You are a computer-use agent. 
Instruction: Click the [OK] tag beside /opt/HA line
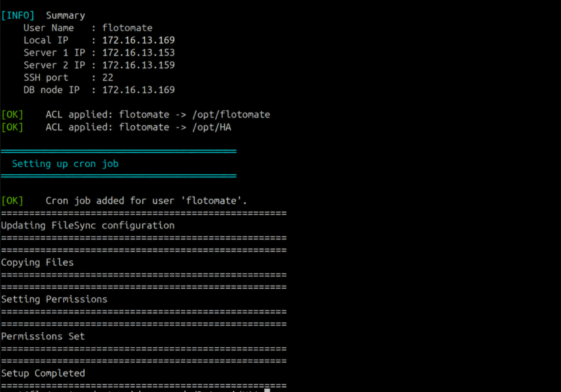point(12,127)
